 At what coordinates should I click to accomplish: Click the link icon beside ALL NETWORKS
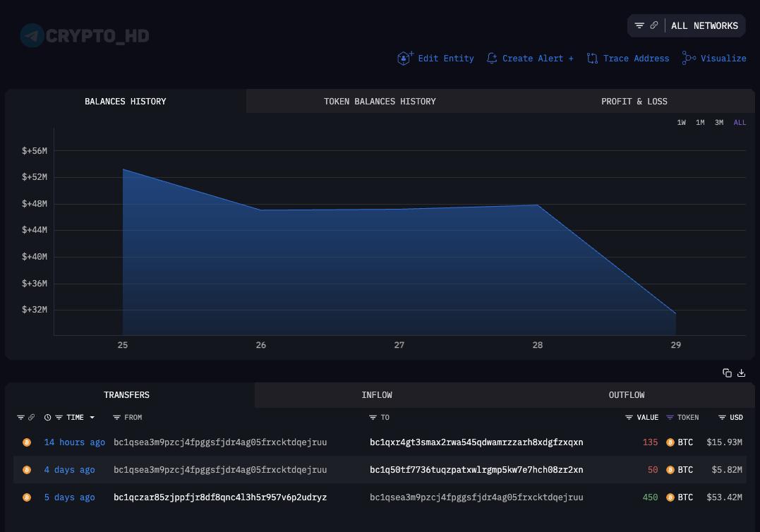click(x=654, y=25)
